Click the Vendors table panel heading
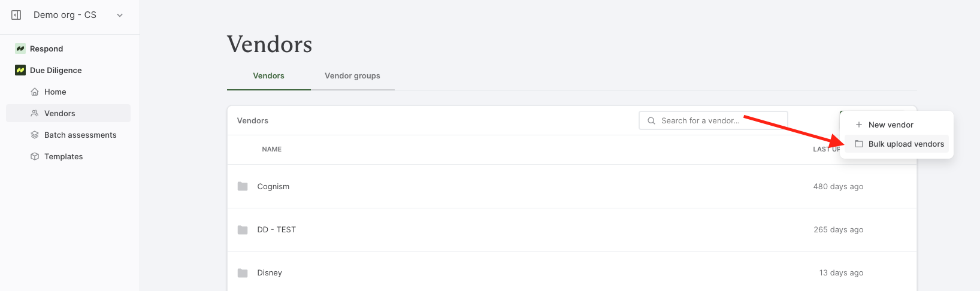 coord(252,120)
